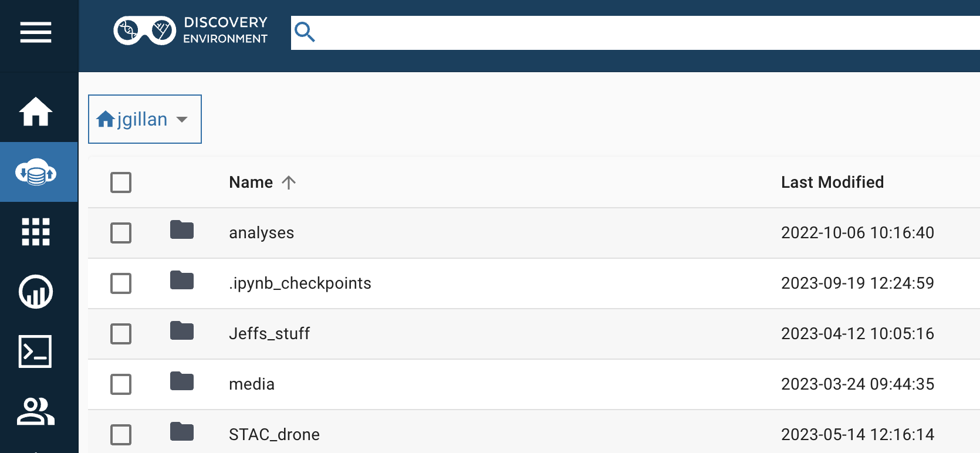This screenshot has height=453, width=980.
Task: Open the .ipynb_checkpoints folder
Action: (300, 283)
